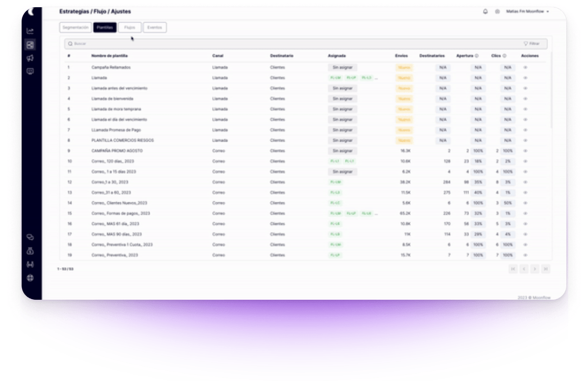This screenshot has width=588, height=381.
Task: Click Sin asignar for PLANTILLA COMERCIOS RIESGOS
Action: pos(343,140)
